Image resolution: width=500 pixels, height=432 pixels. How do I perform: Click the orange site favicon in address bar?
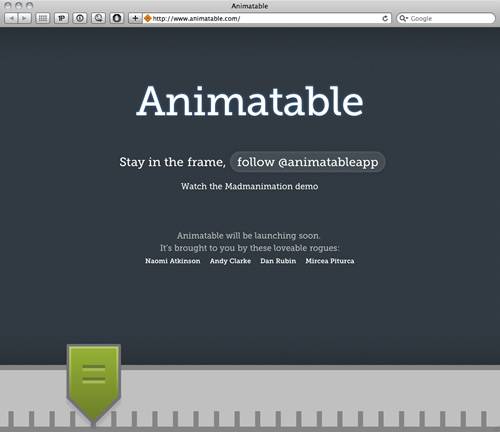(147, 18)
